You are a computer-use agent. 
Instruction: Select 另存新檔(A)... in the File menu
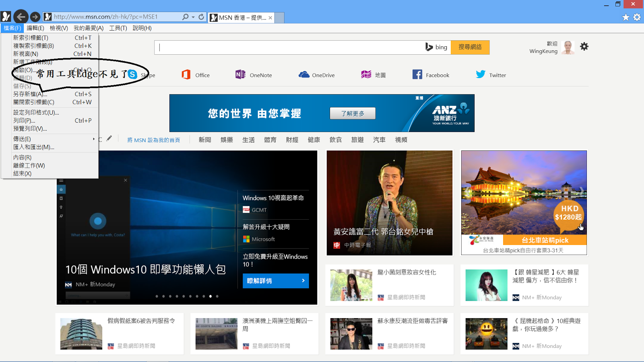click(50, 94)
